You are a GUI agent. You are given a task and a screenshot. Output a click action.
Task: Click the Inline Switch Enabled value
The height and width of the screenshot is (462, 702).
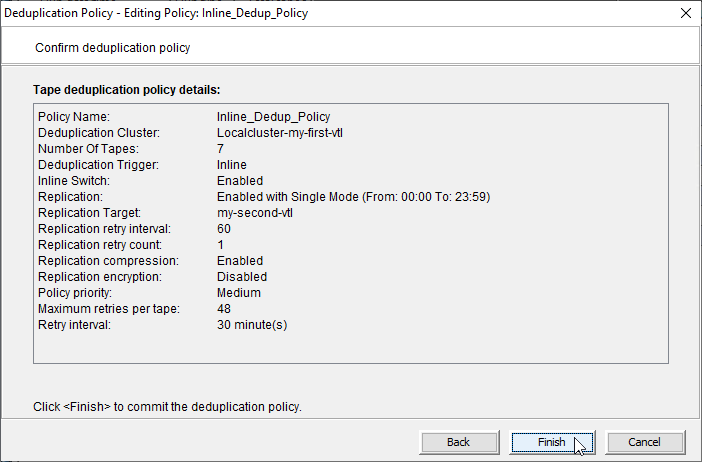pos(240,181)
